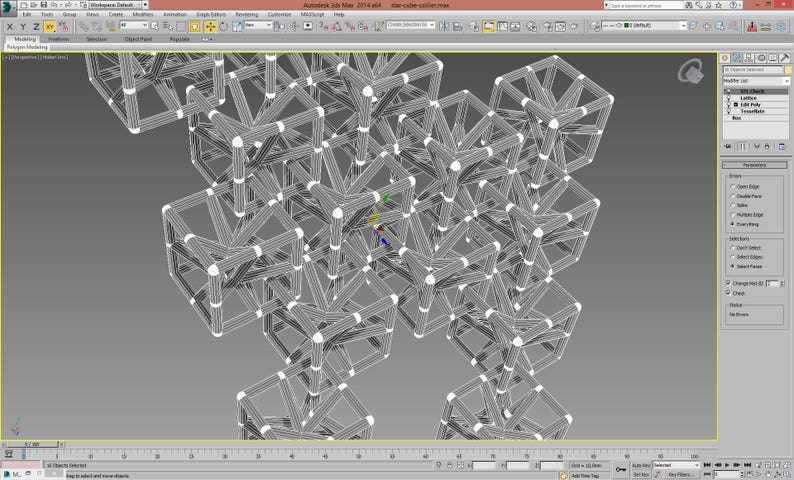794x480 pixels.
Task: Click the Align tool icon
Action: click(x=458, y=26)
